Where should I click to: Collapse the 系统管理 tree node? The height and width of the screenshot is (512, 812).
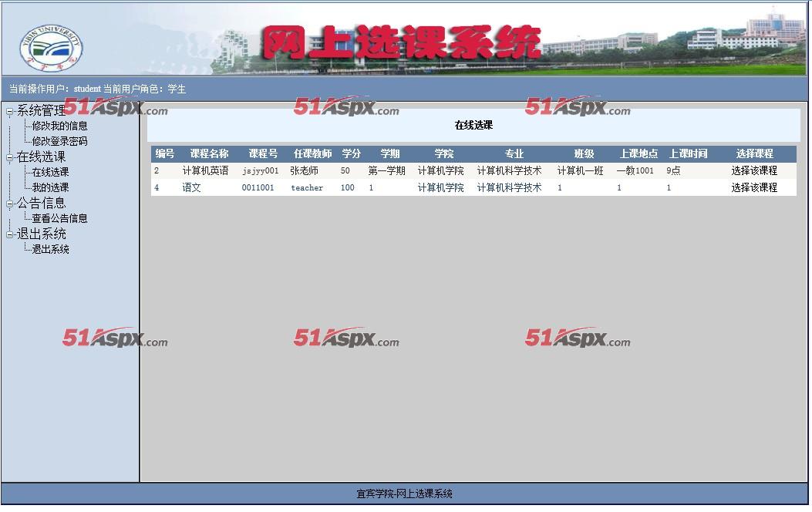click(9, 111)
